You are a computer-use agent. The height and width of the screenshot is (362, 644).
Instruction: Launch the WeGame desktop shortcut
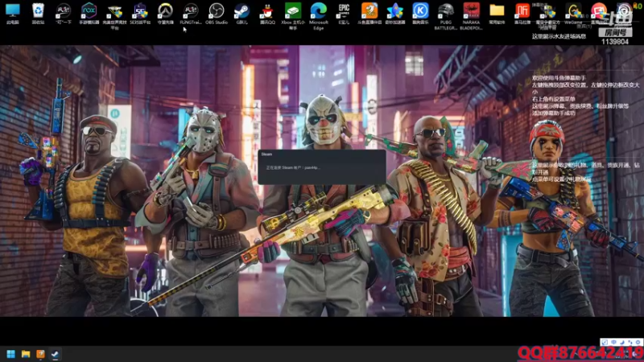pos(573,13)
